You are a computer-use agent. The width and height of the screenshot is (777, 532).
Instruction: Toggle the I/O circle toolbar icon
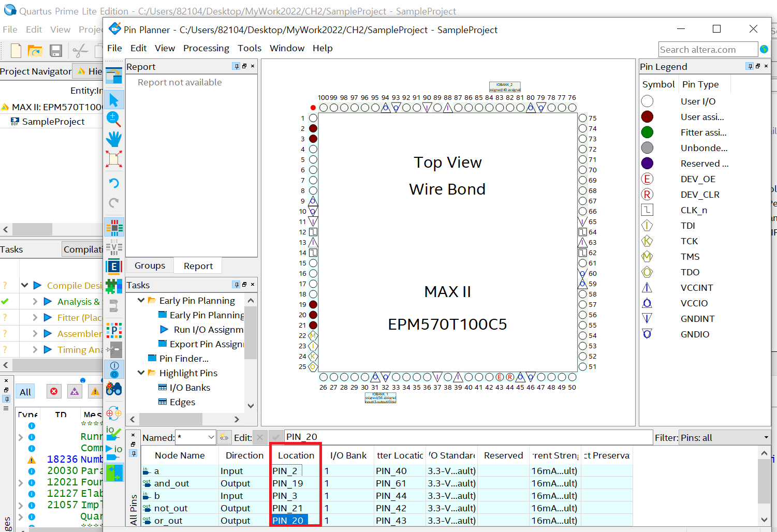coord(114,370)
